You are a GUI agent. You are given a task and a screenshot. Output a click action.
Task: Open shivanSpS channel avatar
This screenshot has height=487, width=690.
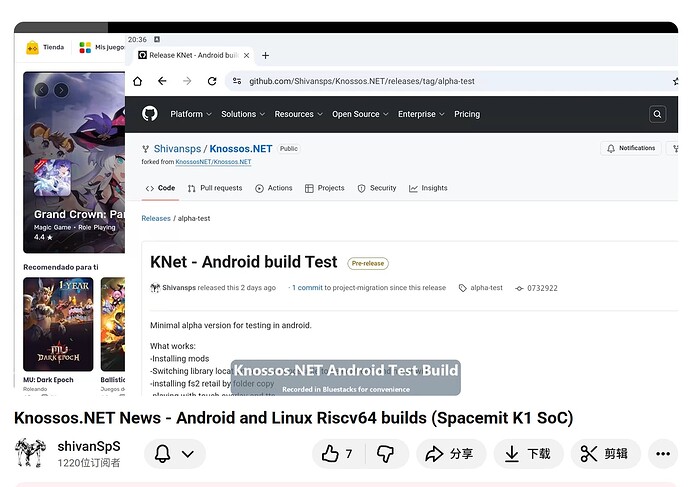point(31,453)
